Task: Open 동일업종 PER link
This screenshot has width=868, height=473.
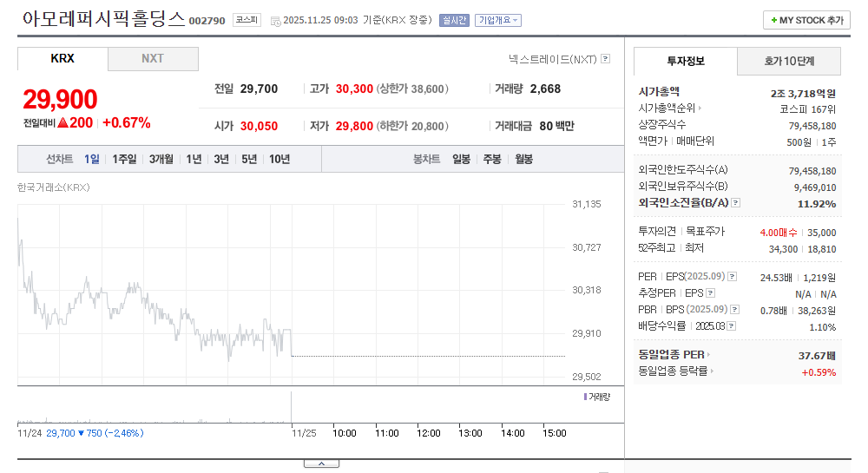Action: click(x=674, y=355)
